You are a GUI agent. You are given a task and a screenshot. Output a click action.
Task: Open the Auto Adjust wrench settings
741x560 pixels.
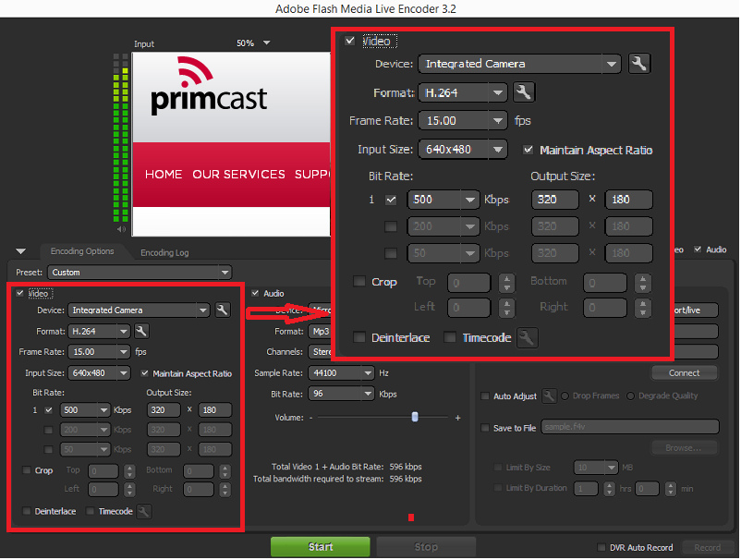click(549, 396)
